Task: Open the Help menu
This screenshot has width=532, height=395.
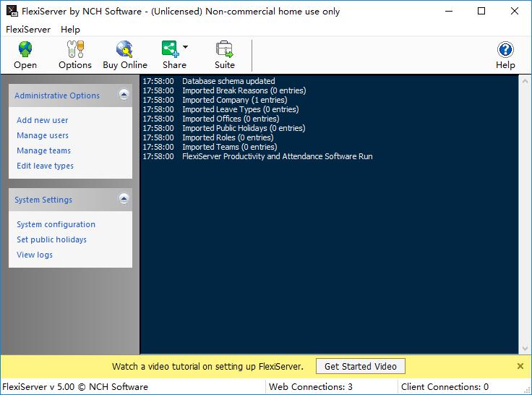Action: (71, 30)
